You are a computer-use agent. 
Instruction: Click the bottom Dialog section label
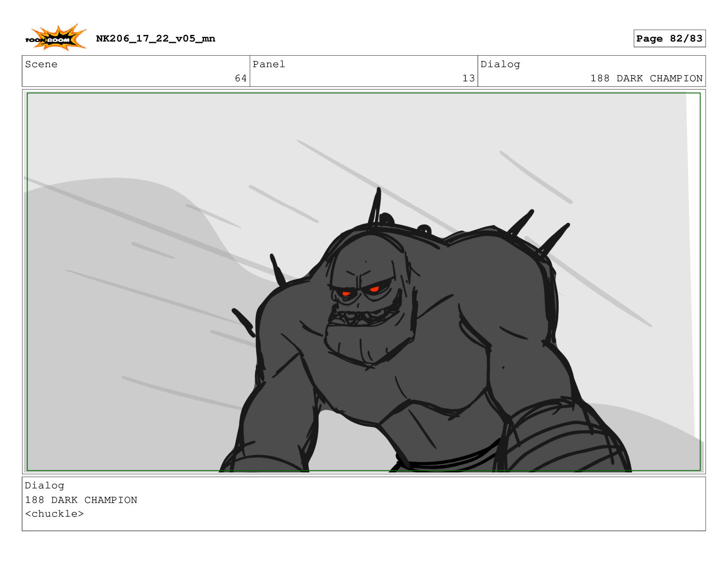[44, 486]
